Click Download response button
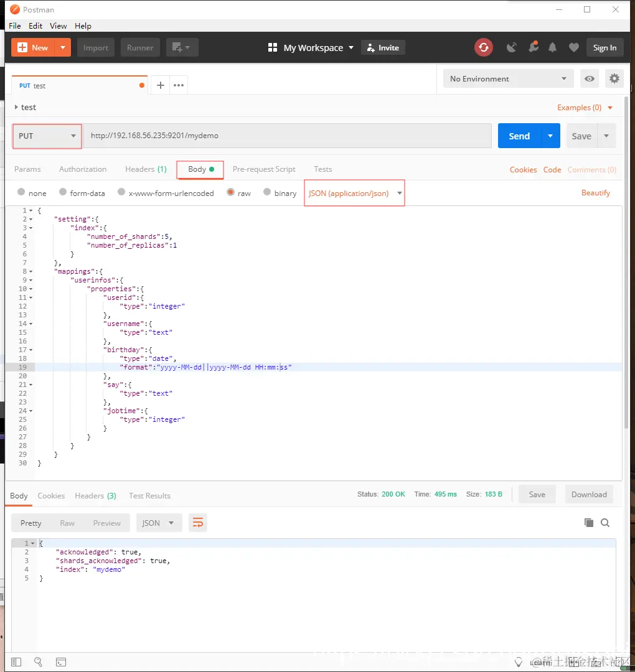The width and height of the screenshot is (635, 672). pyautogui.click(x=589, y=494)
